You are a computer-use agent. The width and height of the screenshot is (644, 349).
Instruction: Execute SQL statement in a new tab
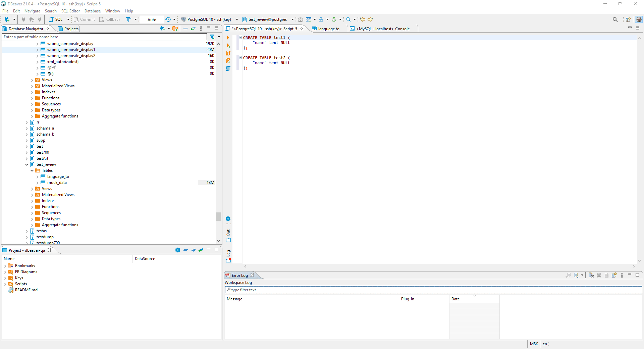pos(228,45)
